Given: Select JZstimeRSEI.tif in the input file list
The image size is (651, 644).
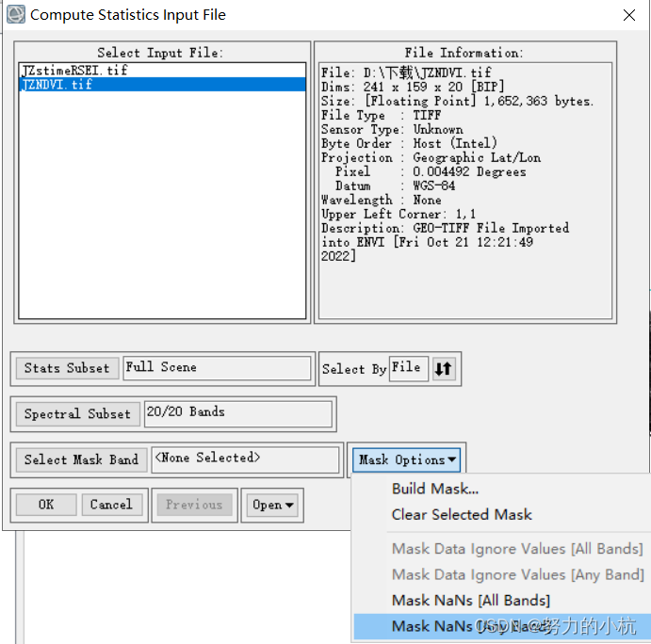Looking at the screenshot, I should [162, 70].
